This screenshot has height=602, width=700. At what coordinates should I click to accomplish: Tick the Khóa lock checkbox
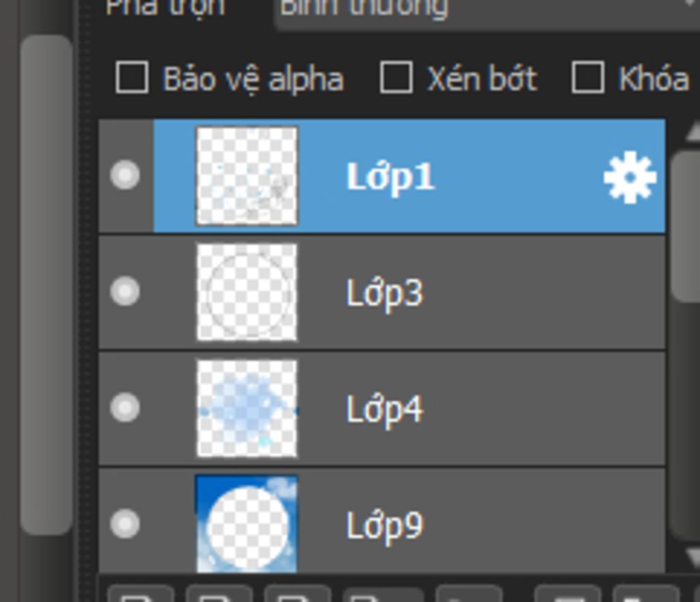coord(588,78)
